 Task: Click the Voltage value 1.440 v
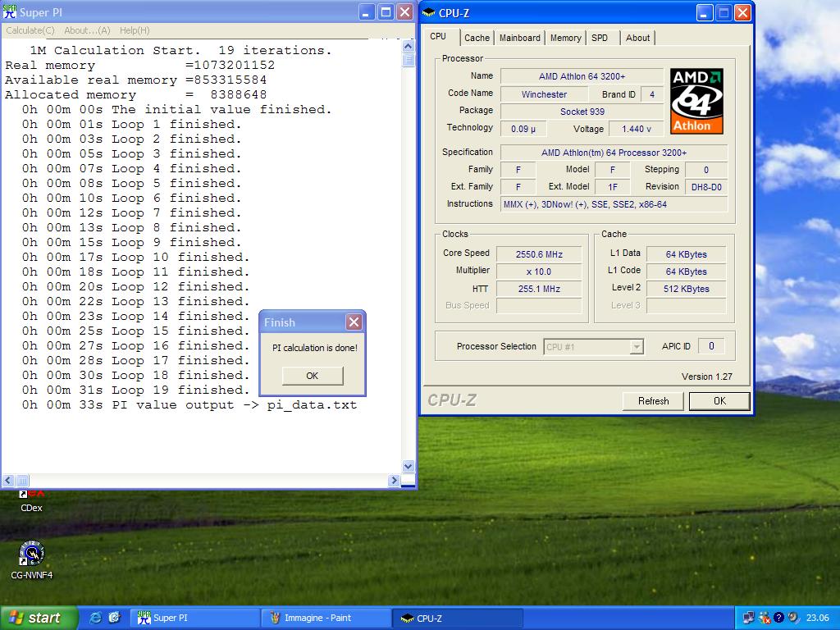637,129
